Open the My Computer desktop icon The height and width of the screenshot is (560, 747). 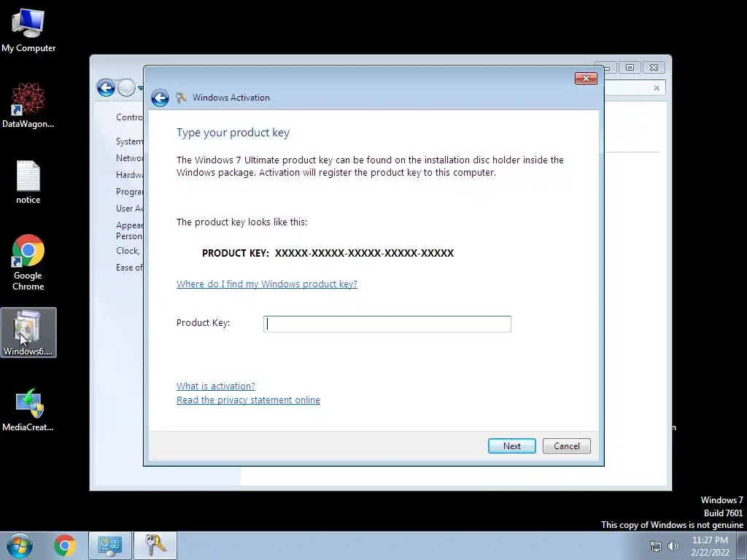(x=28, y=31)
